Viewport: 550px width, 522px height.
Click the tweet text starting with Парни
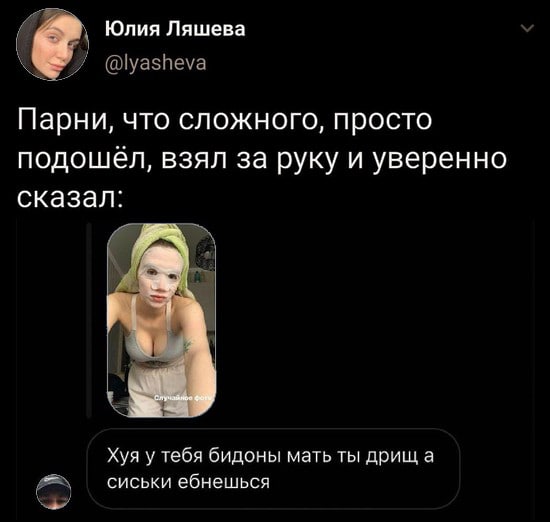point(262,159)
